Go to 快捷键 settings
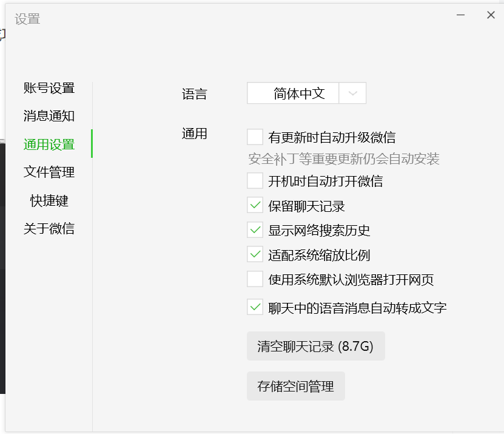Viewport: 504px width, 434px height. tap(49, 201)
